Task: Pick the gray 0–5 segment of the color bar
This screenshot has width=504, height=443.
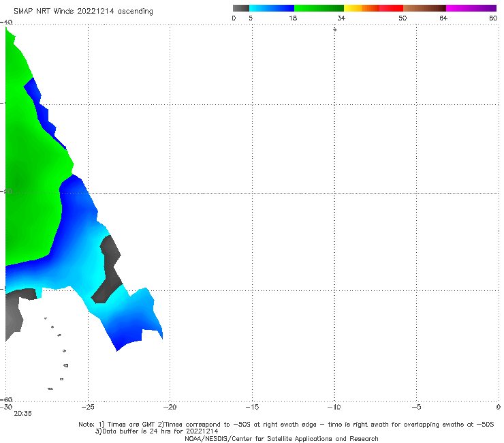Action: click(x=240, y=8)
